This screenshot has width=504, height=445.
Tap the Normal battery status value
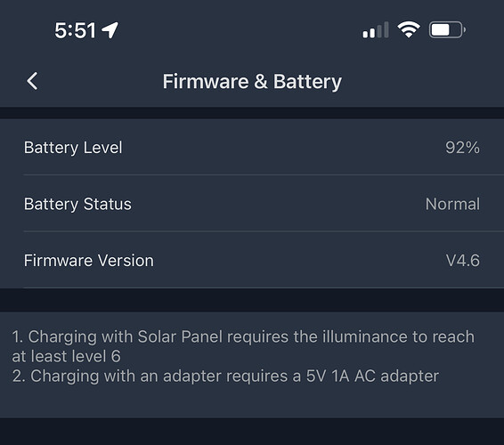pos(452,204)
